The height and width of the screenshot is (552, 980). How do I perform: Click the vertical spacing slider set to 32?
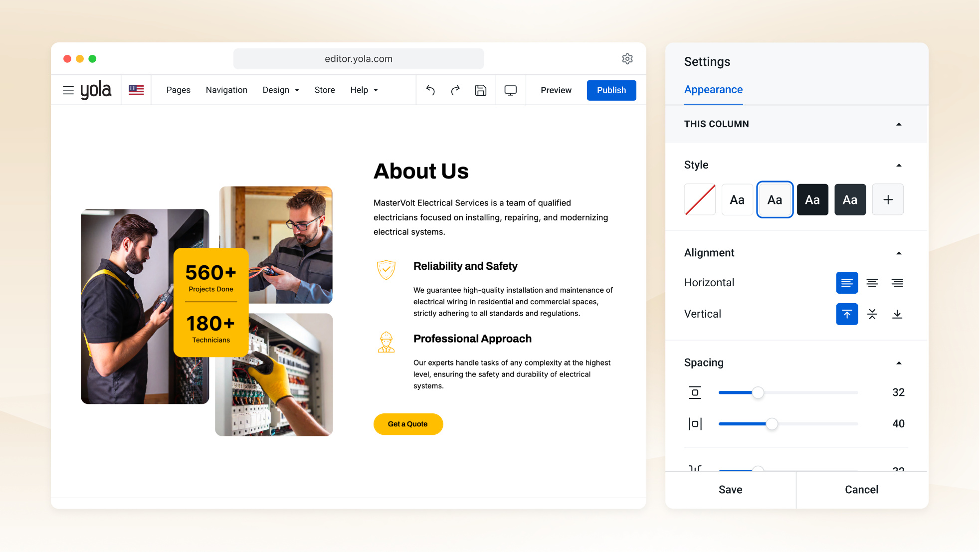[x=788, y=392]
